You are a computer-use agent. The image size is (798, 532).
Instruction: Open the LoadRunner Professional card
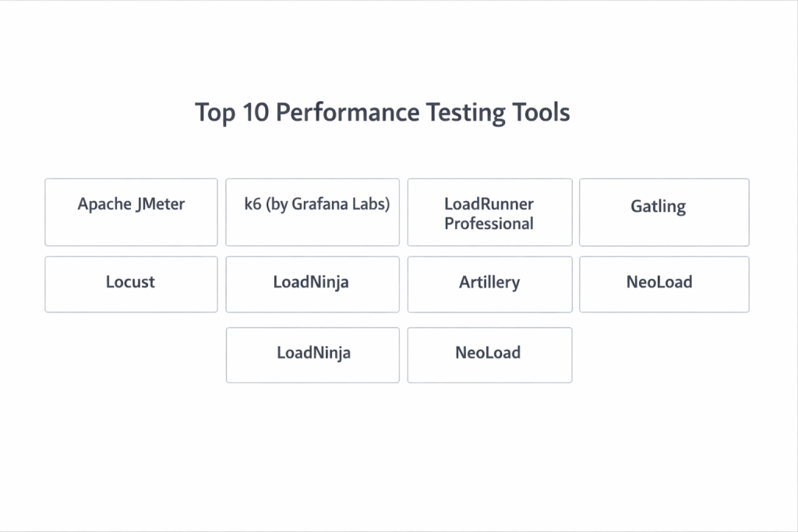click(489, 212)
